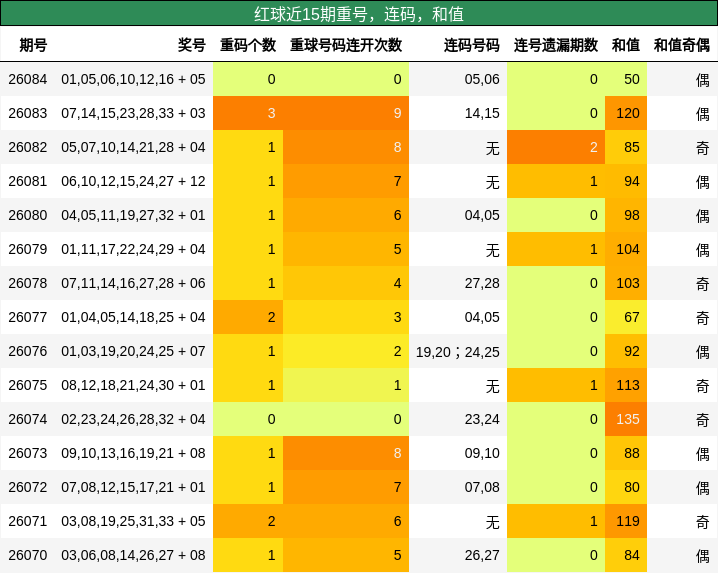Click issue number 26083
This screenshot has height=573, width=718.
(x=27, y=113)
